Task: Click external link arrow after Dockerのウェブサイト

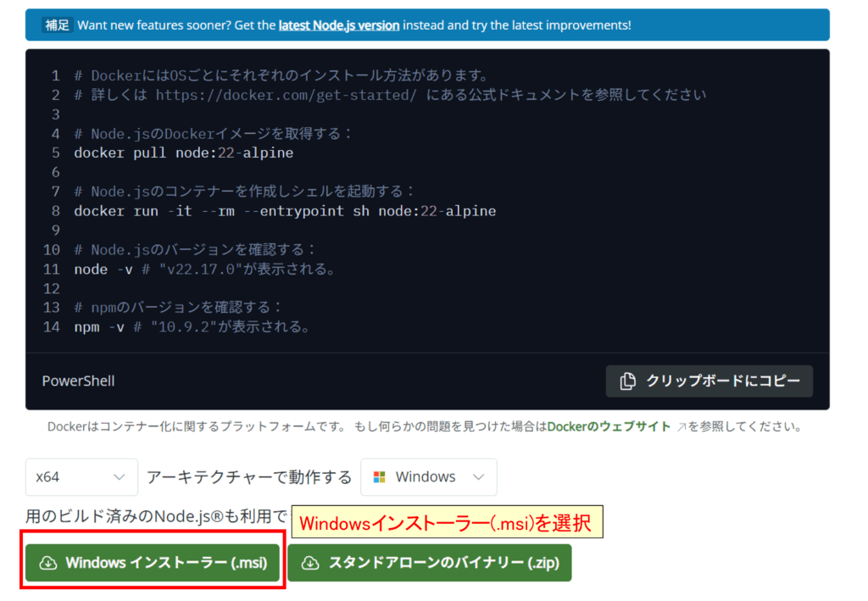Action: tap(682, 426)
